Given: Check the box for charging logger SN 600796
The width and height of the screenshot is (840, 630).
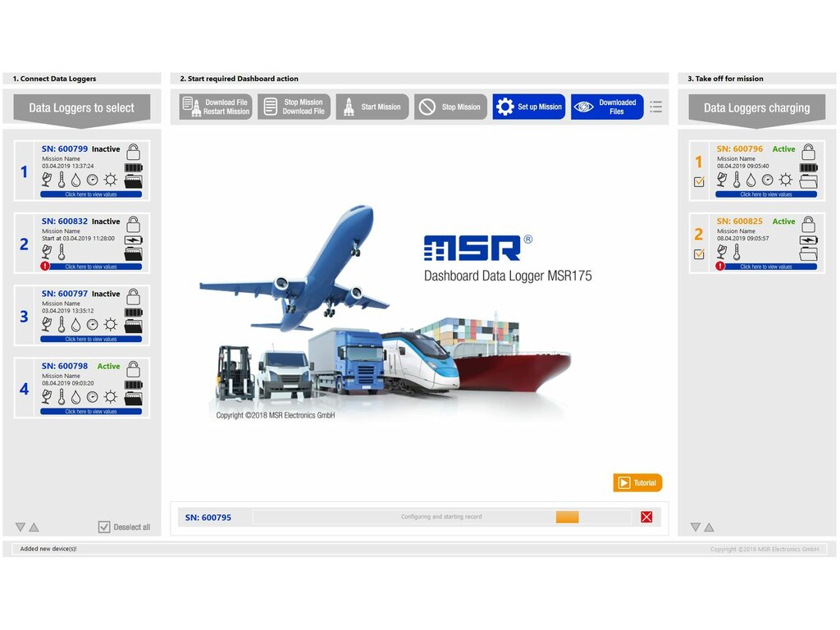Looking at the screenshot, I should (699, 182).
